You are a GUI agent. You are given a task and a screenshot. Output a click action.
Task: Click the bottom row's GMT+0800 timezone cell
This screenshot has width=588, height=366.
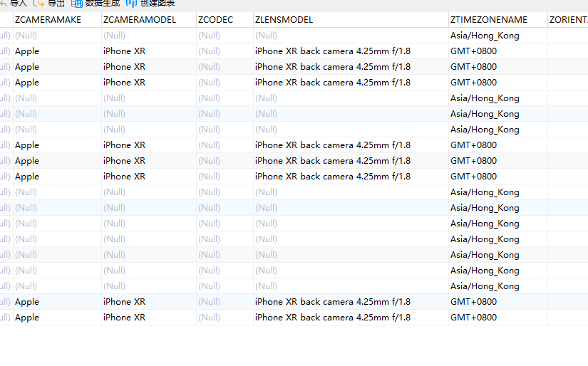tap(498, 318)
